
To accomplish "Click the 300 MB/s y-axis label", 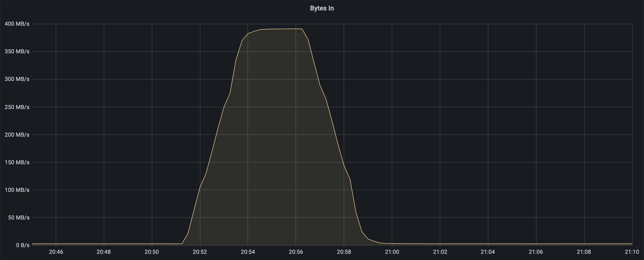I will tap(17, 79).
